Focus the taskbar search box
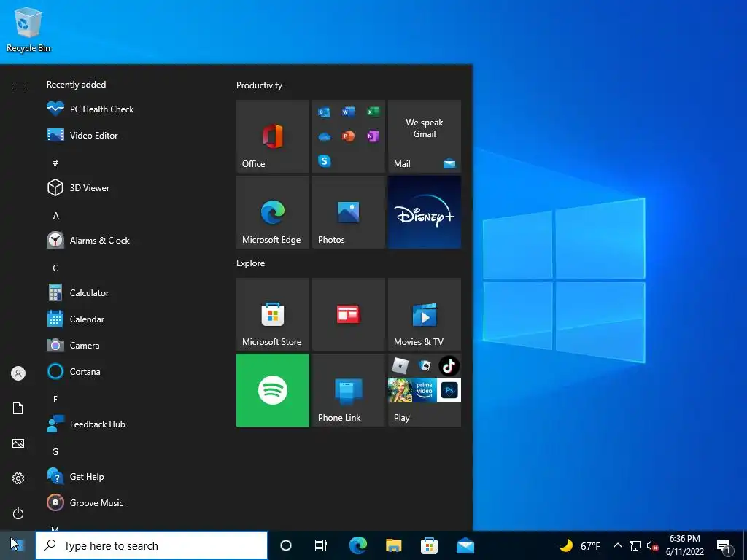747x560 pixels. pyautogui.click(x=152, y=545)
